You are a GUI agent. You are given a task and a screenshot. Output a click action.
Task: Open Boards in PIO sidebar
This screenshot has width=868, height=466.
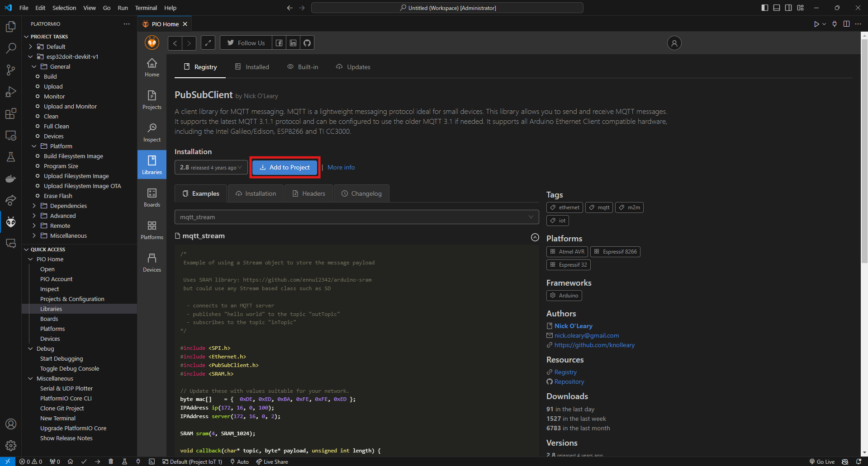pyautogui.click(x=152, y=198)
